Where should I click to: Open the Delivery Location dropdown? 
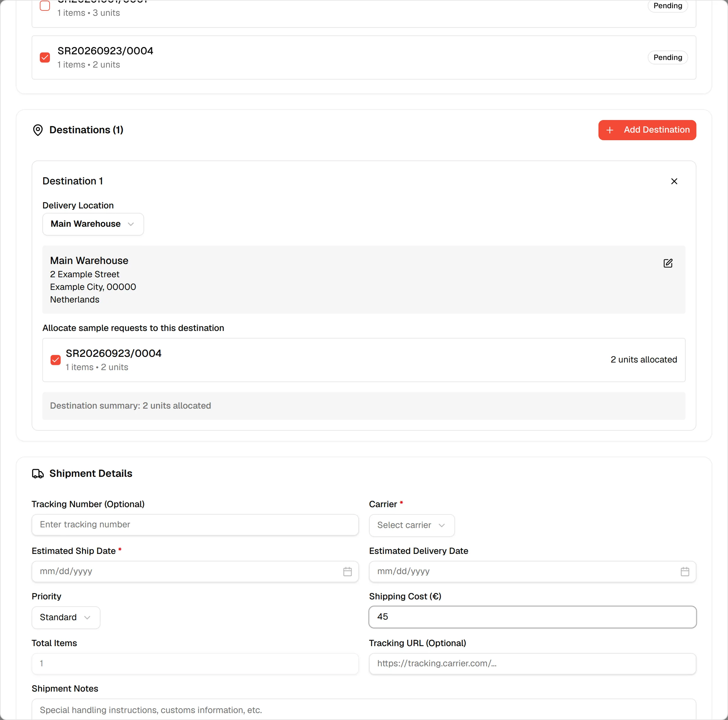click(93, 224)
